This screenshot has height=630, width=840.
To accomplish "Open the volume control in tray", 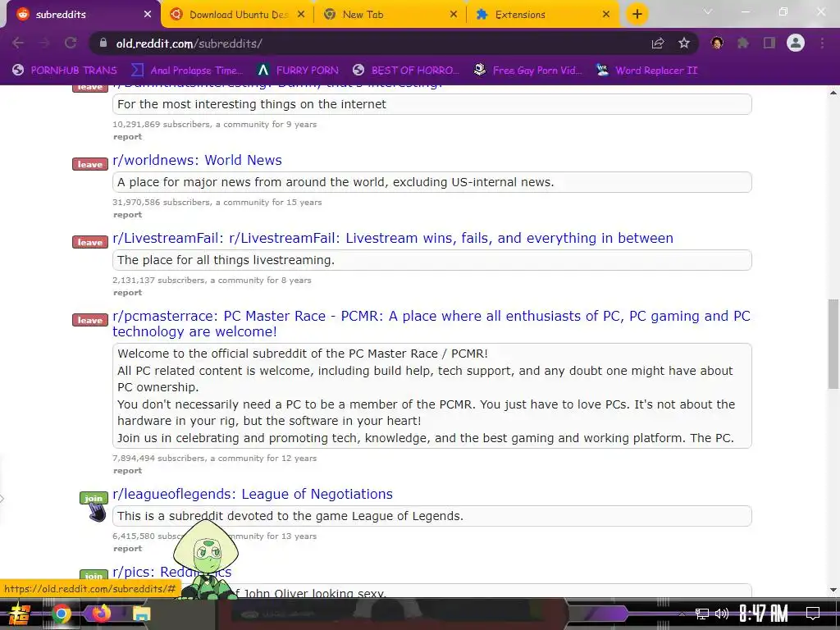I will click(x=722, y=614).
